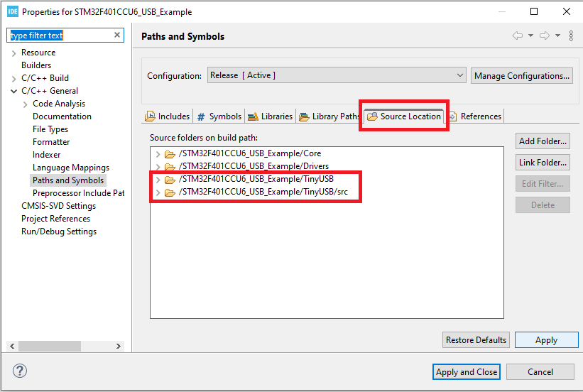Click the help question mark icon
The image size is (583, 392).
pos(21,371)
